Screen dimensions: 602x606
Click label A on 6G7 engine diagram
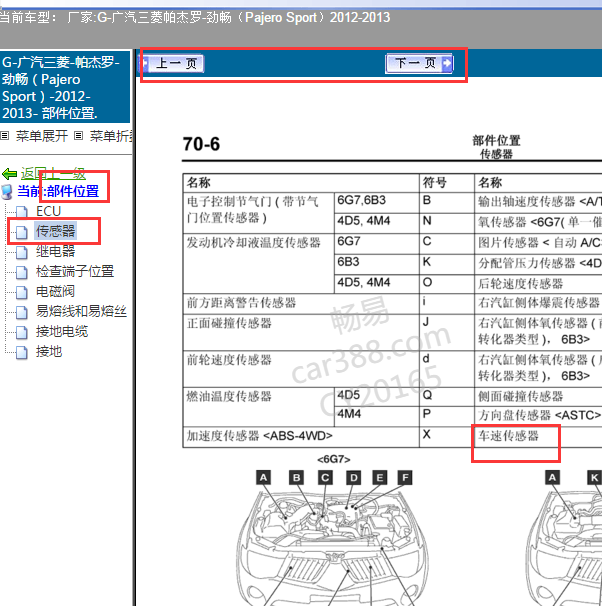pyautogui.click(x=264, y=478)
